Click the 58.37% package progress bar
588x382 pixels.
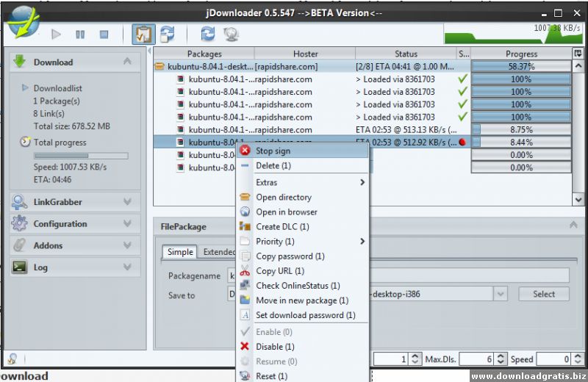tap(521, 67)
